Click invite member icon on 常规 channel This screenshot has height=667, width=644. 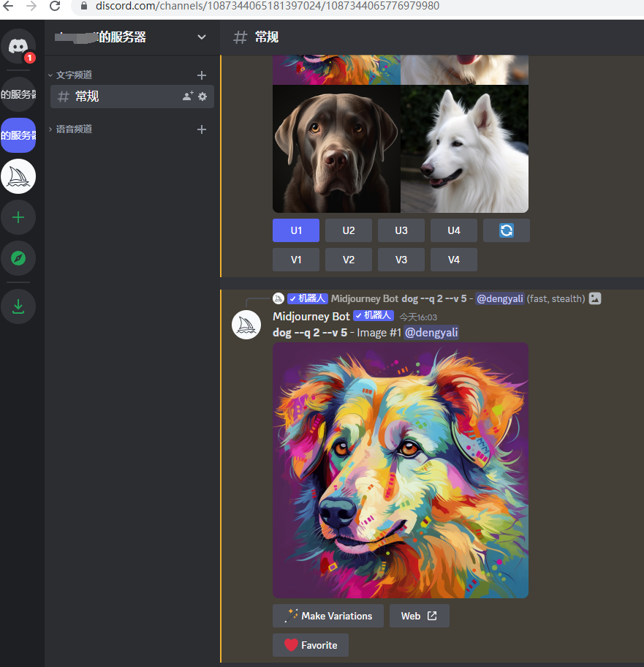click(188, 97)
